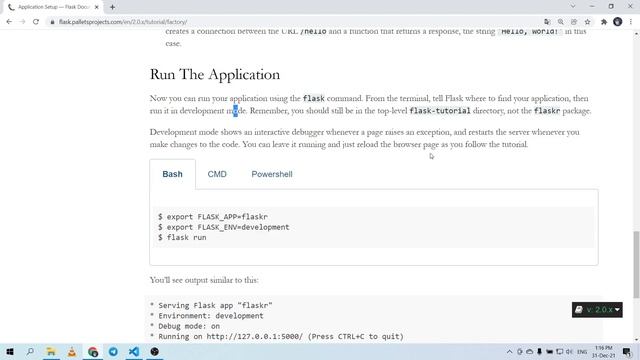Click the battery tray icon
This screenshot has width=640, height=360.
pos(549,352)
